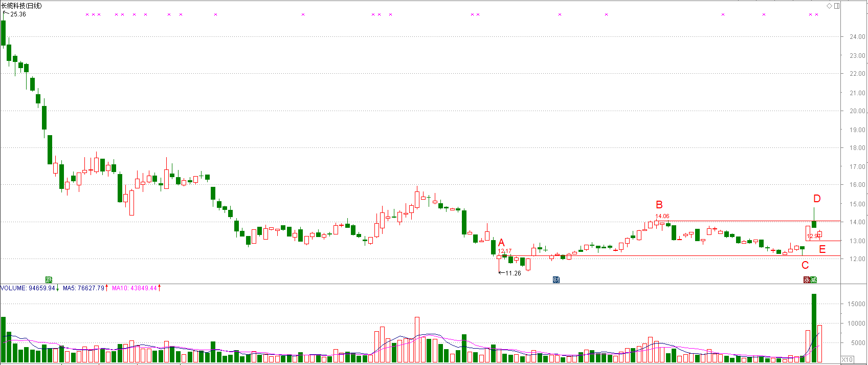
Task: Click the red letter A annotation
Action: pos(501,243)
